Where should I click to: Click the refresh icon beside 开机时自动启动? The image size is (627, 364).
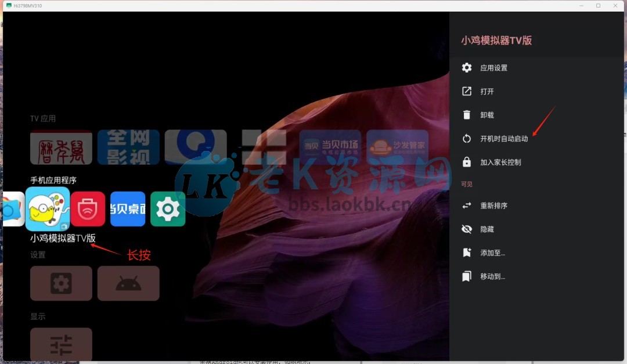467,138
